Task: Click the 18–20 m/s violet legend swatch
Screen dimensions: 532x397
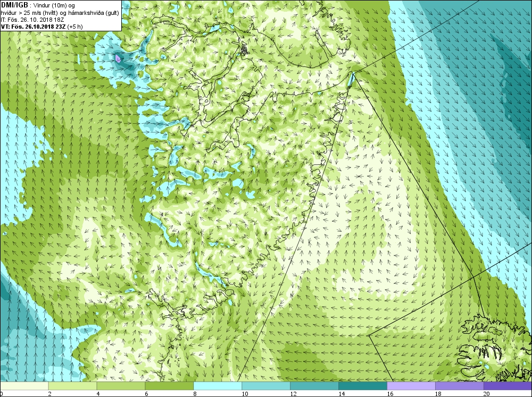Action: [x=460, y=386]
